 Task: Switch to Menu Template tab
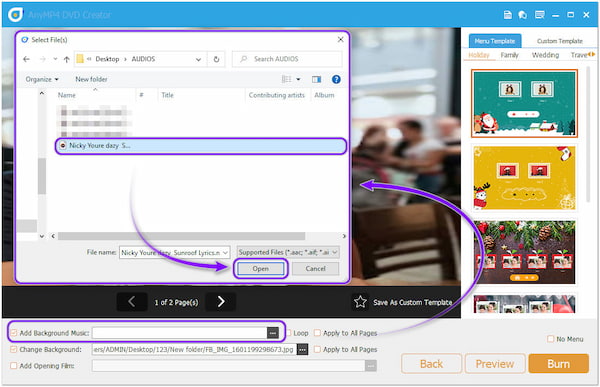(495, 41)
